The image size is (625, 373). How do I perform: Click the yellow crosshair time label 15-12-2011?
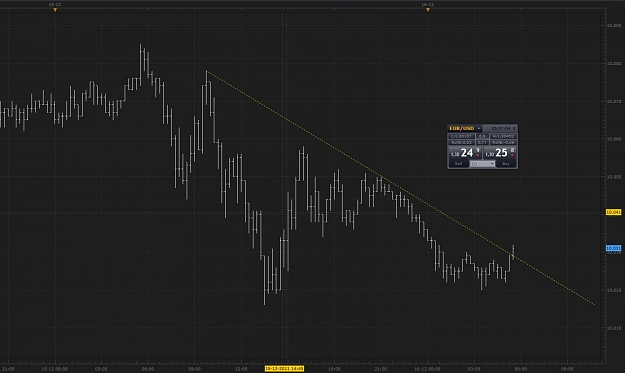click(284, 369)
